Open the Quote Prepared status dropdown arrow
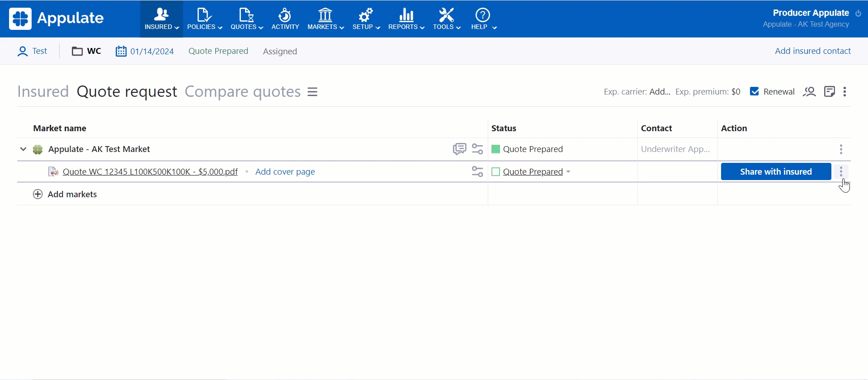The height and width of the screenshot is (380, 868). (x=568, y=172)
